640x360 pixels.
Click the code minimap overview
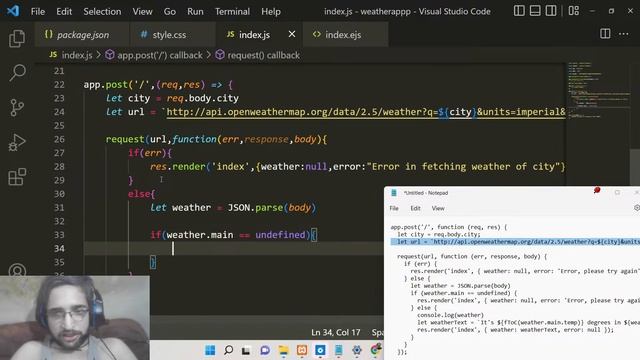pyautogui.click(x=598, y=91)
